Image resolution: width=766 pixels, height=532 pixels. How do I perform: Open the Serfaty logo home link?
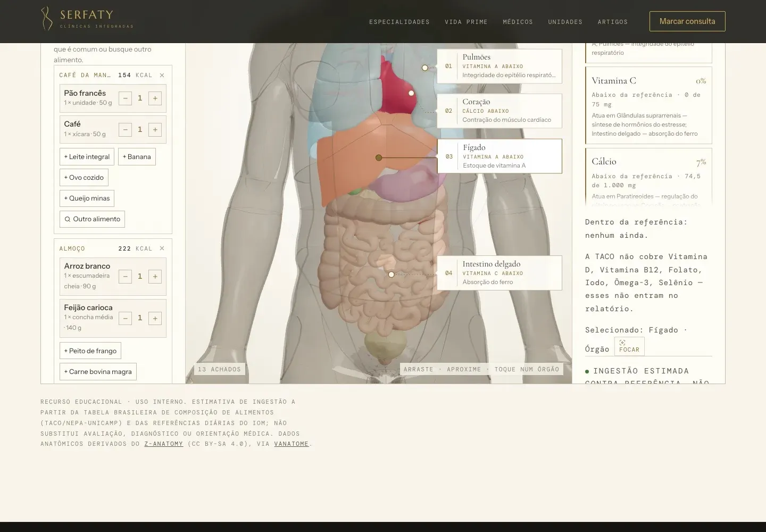coord(87,19)
